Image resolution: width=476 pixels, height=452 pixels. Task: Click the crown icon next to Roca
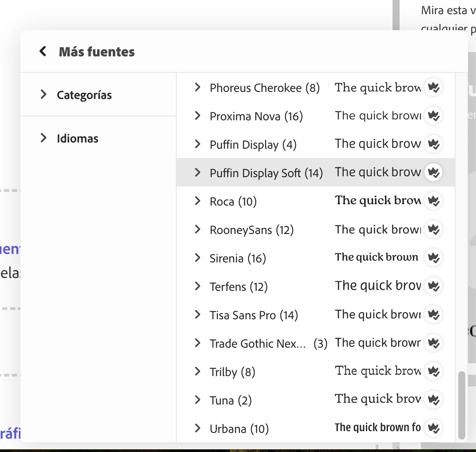(433, 201)
